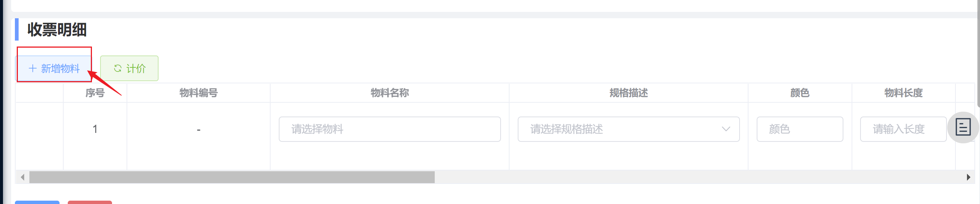Select the 序号 column header
980x204 pixels.
point(95,93)
